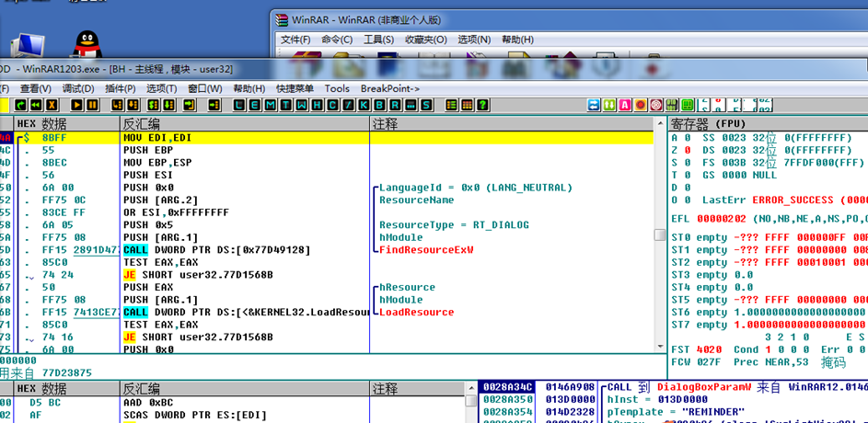Open Log window with L button
868x423 pixels.
(x=239, y=105)
